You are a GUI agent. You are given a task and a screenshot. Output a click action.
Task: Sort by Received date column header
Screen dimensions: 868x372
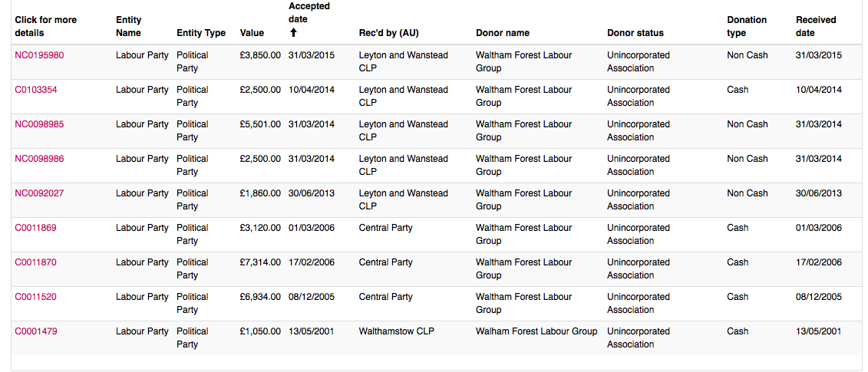816,26
